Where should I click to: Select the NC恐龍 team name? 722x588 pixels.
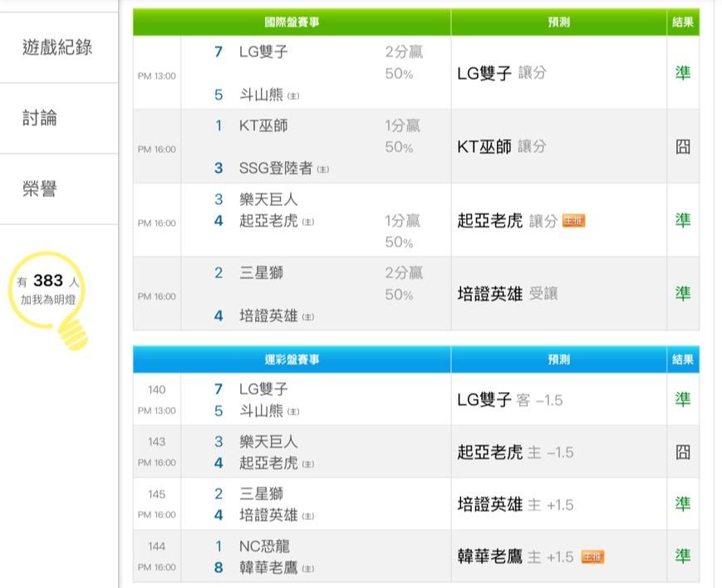(264, 546)
